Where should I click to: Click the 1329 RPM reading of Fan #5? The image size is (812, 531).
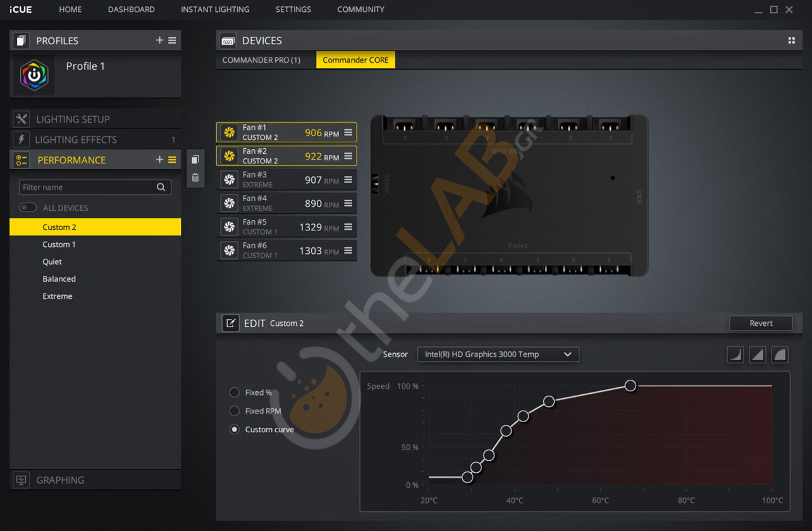click(x=319, y=227)
